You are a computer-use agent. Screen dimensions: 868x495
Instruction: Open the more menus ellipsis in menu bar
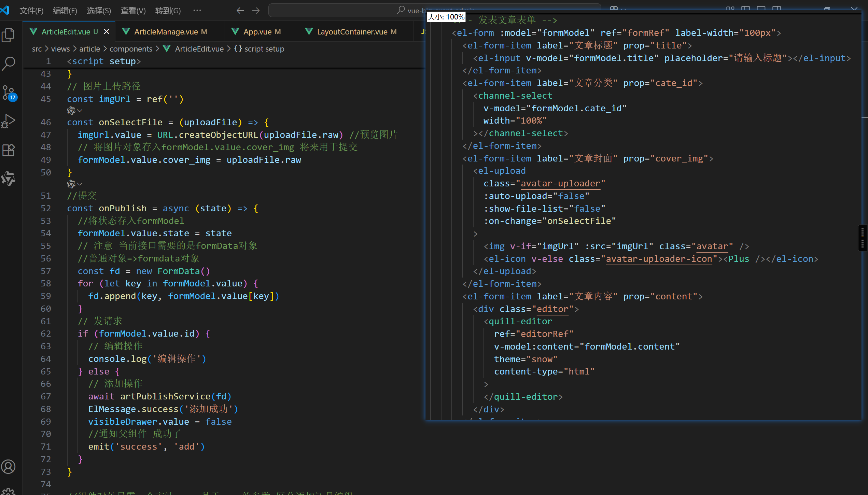point(197,11)
